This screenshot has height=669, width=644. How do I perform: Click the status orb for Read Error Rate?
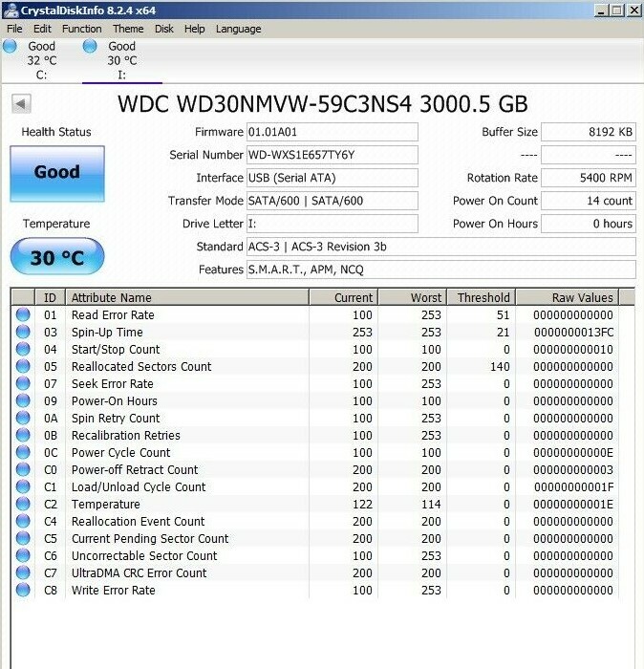[23, 314]
